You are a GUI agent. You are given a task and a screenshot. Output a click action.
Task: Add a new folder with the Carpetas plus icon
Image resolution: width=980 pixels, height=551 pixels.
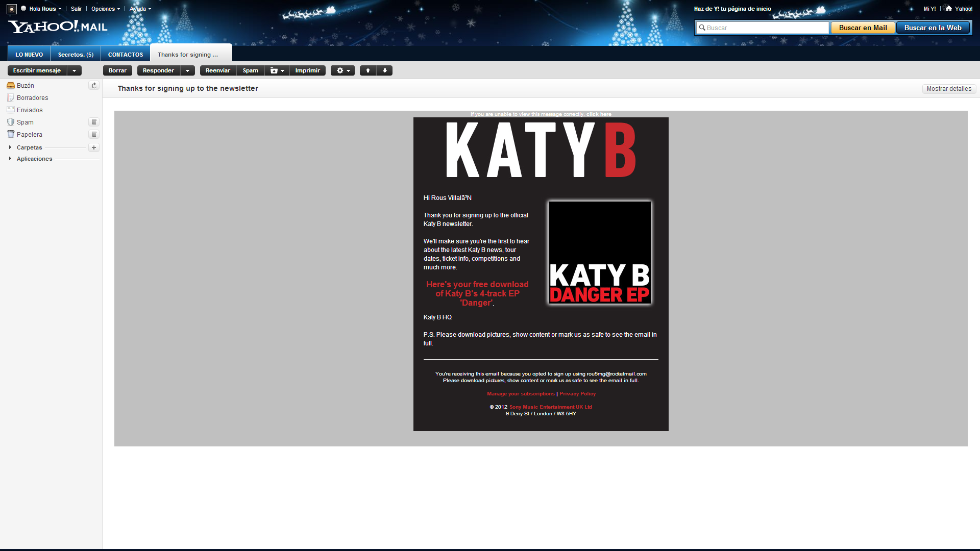click(x=94, y=147)
